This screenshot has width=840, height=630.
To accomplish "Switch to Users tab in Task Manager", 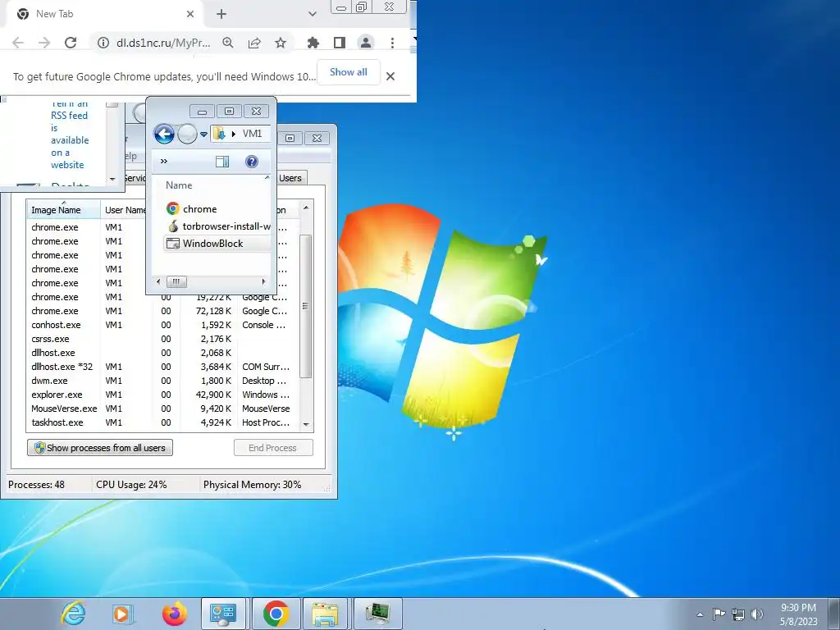I will [290, 178].
